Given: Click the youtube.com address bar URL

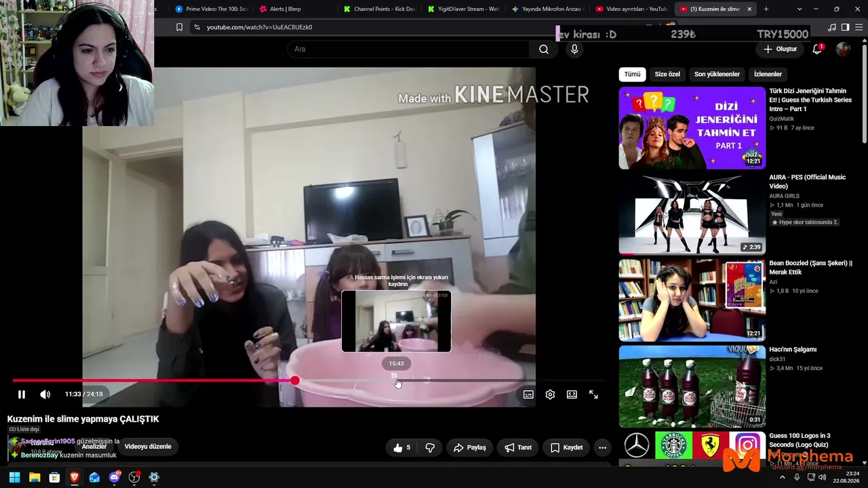Looking at the screenshot, I should click(x=259, y=27).
